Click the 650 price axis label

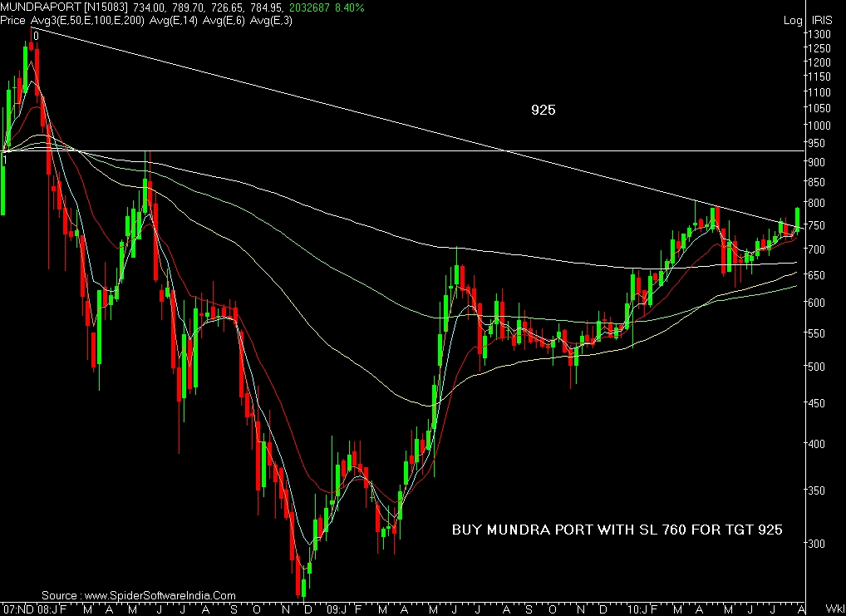point(817,275)
